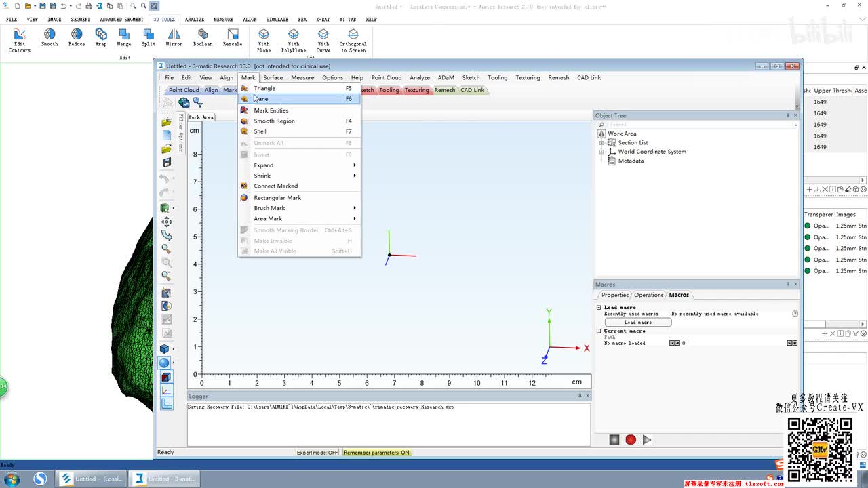This screenshot has height=488, width=868.
Task: Click the filter funnel icon in 3-matic toolbar
Action: point(198,102)
